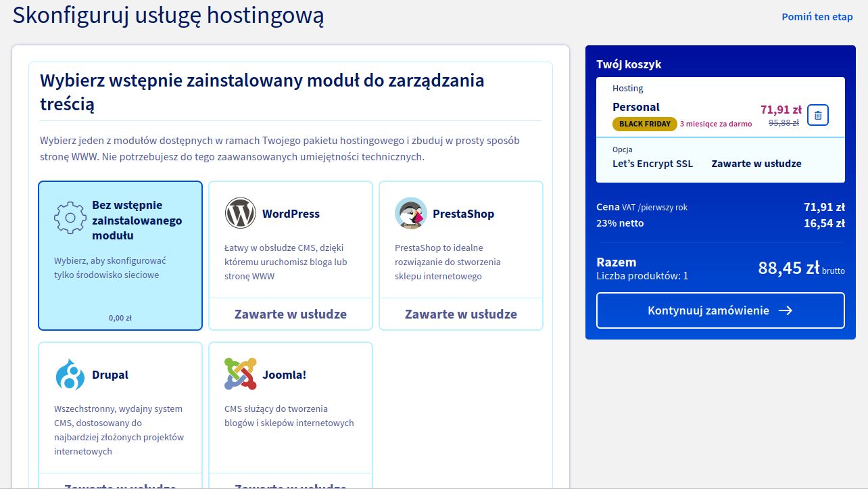Click the WordPress description text

pyautogui.click(x=286, y=262)
